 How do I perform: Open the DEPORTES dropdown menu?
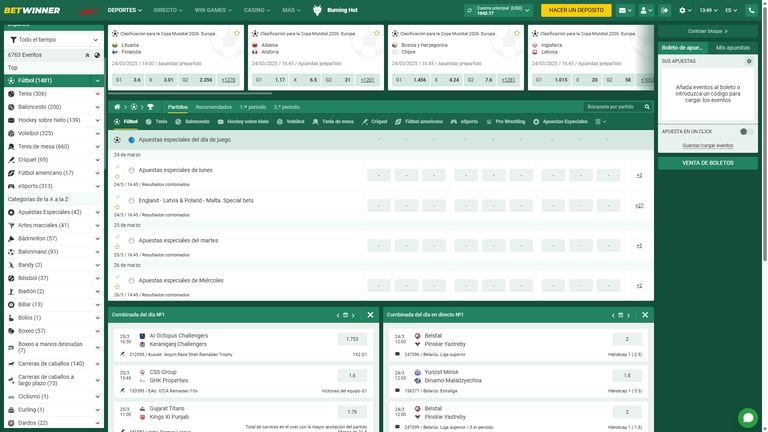125,10
